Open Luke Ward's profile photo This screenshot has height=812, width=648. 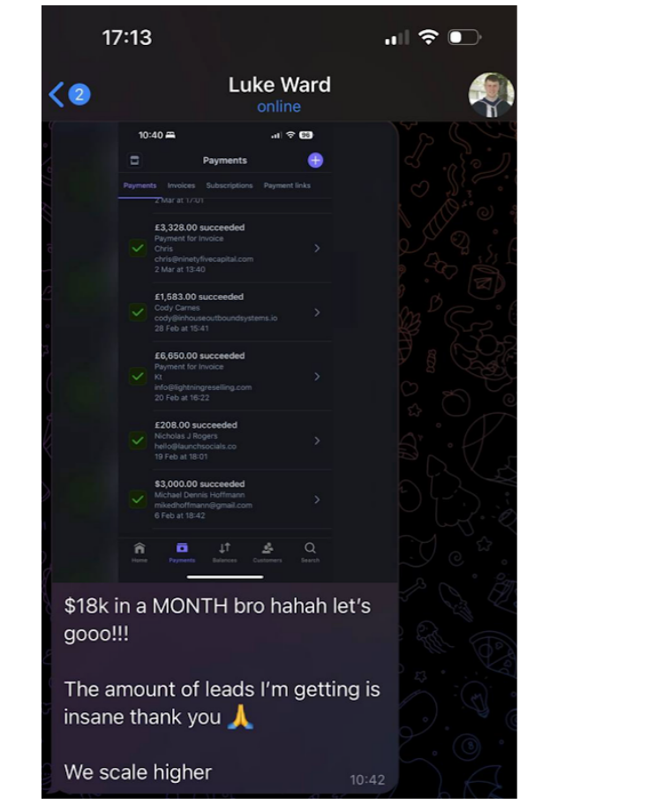[491, 94]
